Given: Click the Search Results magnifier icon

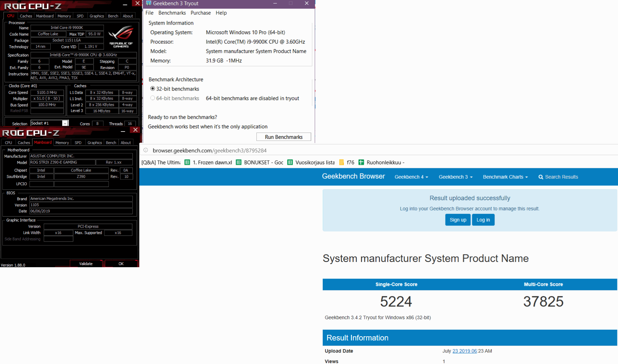Looking at the screenshot, I should pos(541,177).
